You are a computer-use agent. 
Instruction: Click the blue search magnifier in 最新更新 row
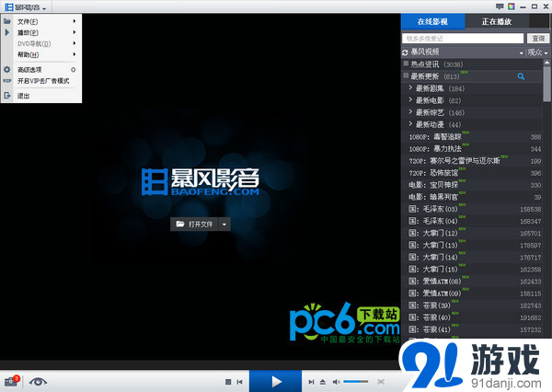tap(521, 76)
